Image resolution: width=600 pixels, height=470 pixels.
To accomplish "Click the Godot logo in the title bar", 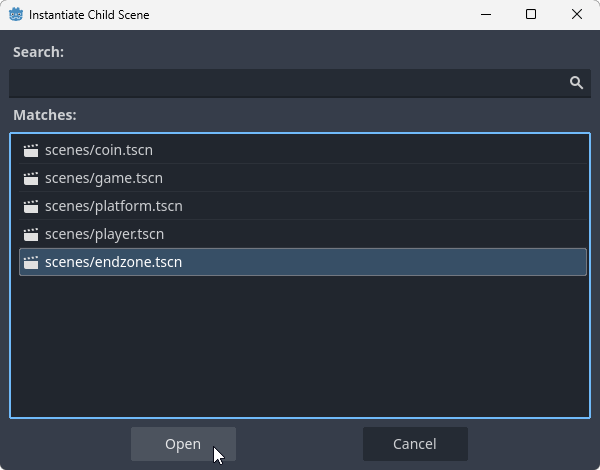I will (x=16, y=15).
